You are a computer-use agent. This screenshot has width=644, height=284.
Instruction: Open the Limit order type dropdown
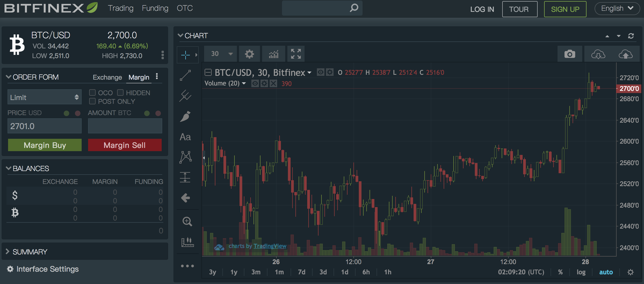pos(45,97)
